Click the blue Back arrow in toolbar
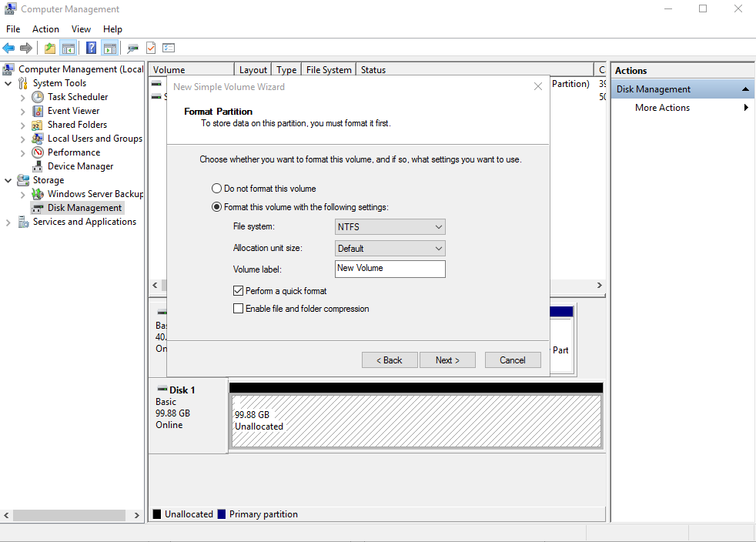Screen dimensions: 756x542 coord(9,48)
